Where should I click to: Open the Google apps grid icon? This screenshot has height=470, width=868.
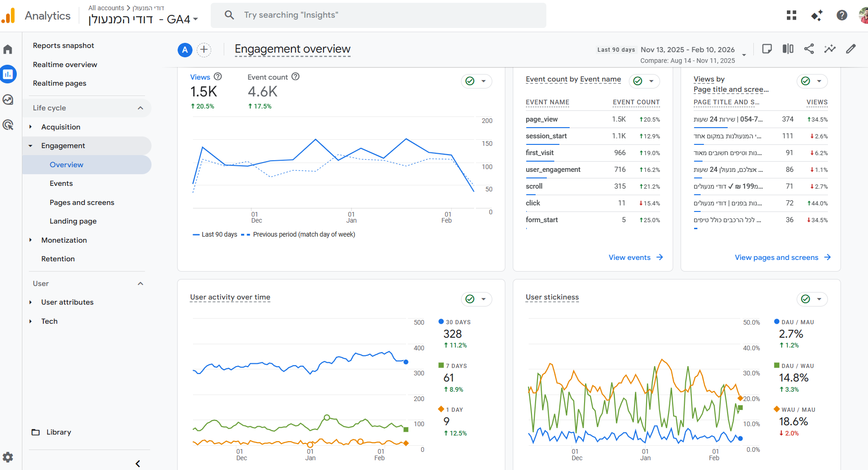tap(791, 15)
